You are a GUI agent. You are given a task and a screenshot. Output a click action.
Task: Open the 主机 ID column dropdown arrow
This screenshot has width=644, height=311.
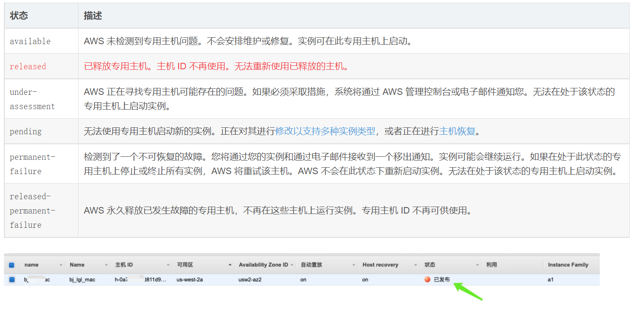coord(168,265)
